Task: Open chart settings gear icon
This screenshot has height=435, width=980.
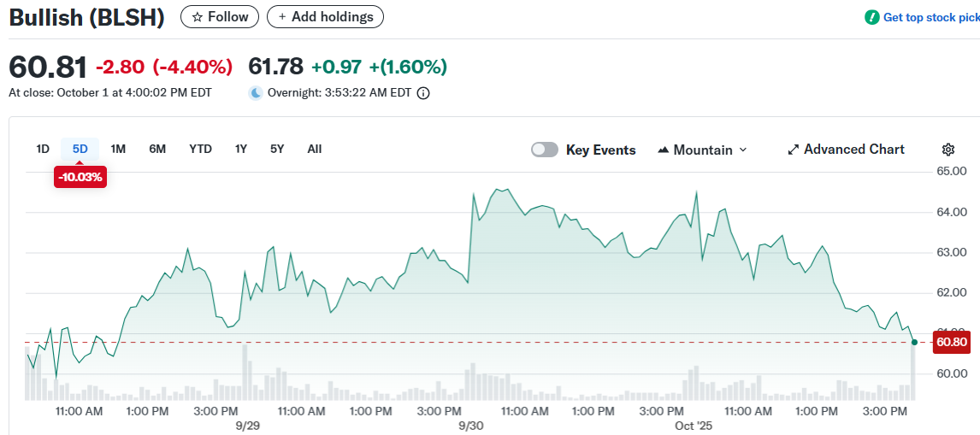Action: 948,150
